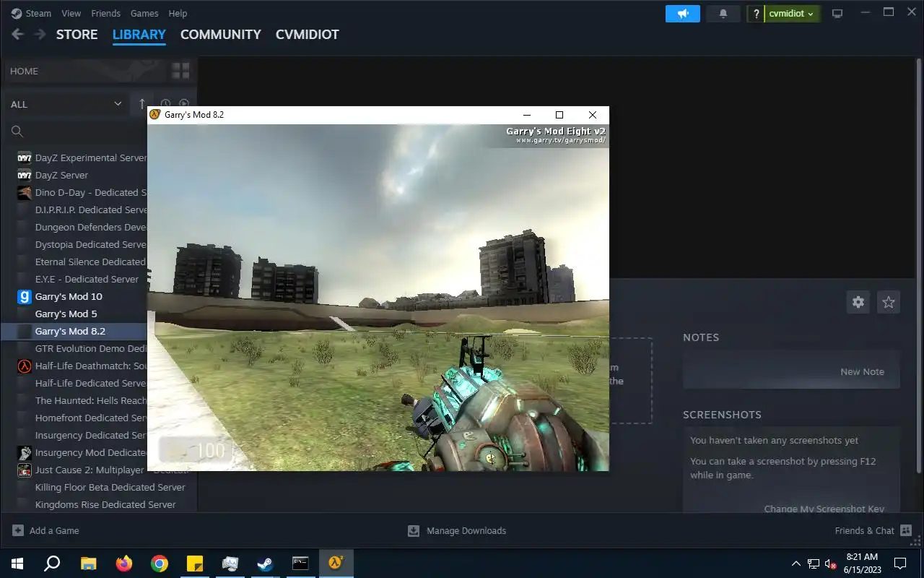Click Change My Screenshot Key link

point(824,509)
